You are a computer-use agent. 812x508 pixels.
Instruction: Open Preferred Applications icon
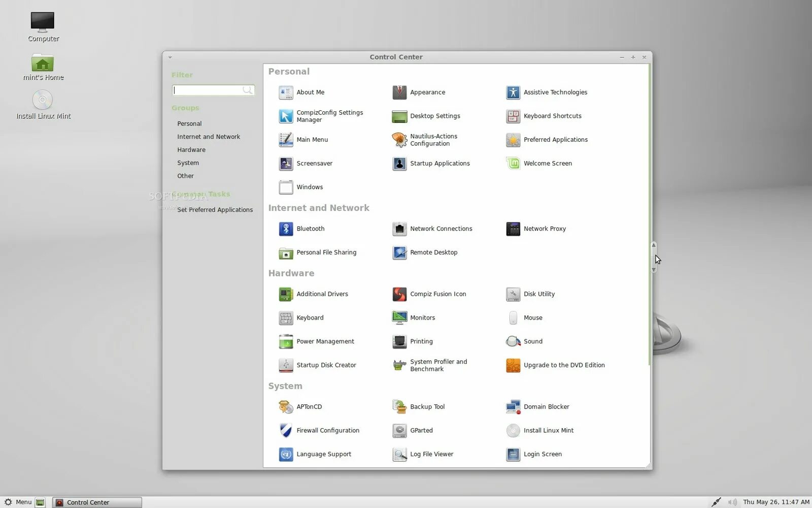[x=513, y=140]
